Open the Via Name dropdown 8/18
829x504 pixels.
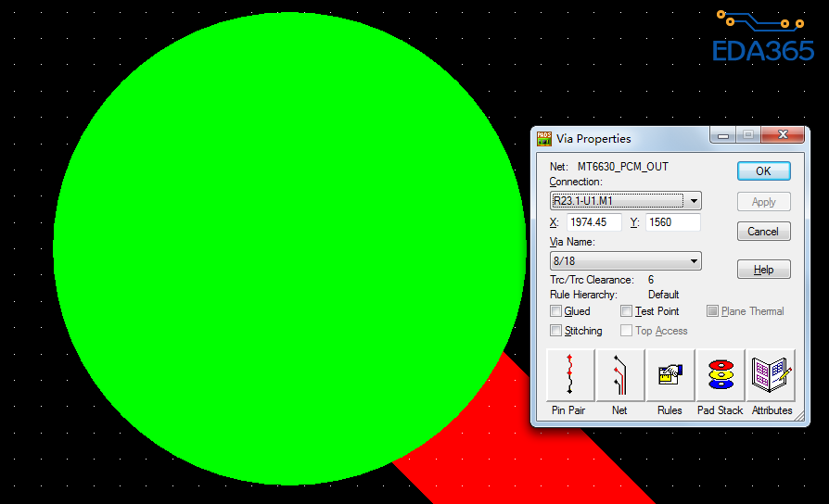click(x=626, y=261)
